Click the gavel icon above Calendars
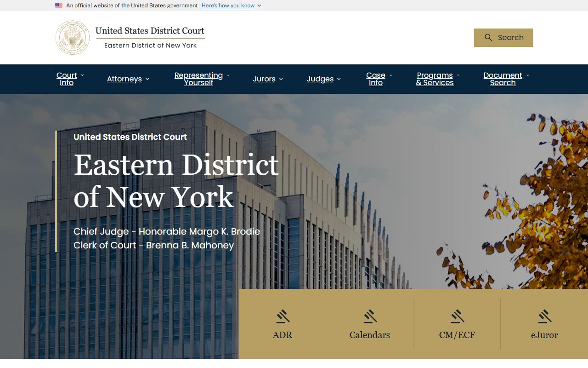 coord(370,316)
